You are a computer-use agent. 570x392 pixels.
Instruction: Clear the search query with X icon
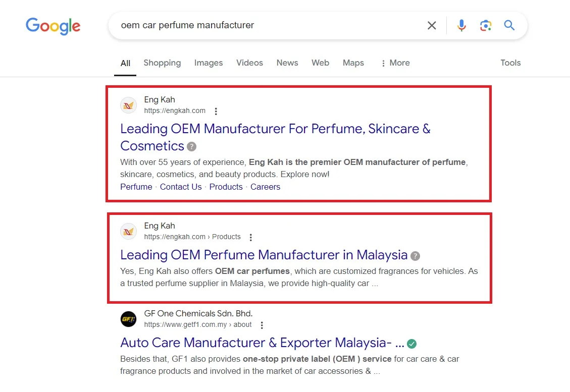[x=432, y=25]
